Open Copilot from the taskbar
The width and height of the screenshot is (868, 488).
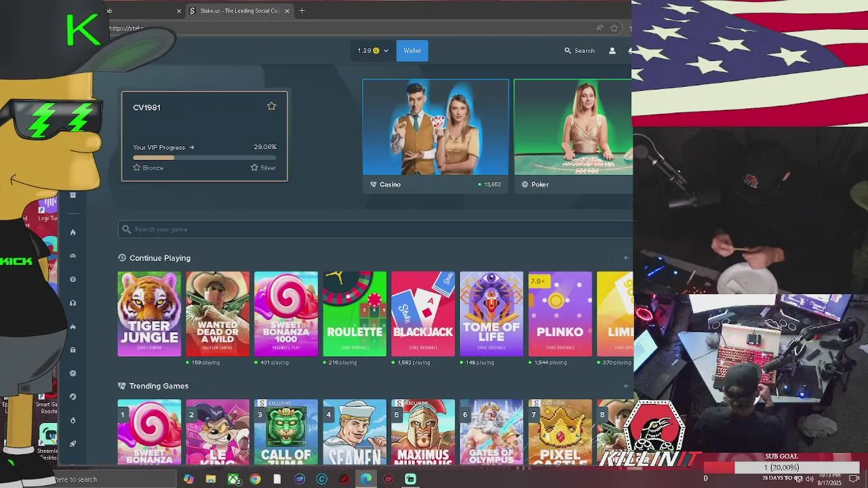coord(189,479)
